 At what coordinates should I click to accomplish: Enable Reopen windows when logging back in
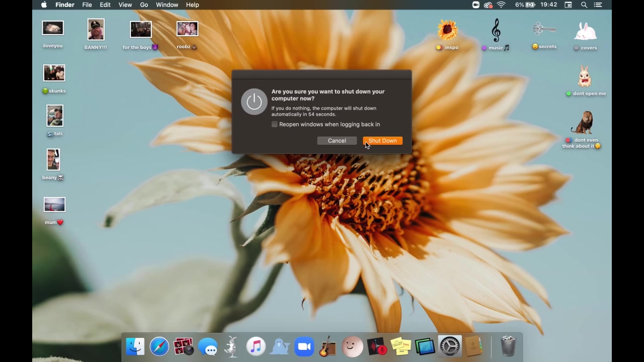275,124
